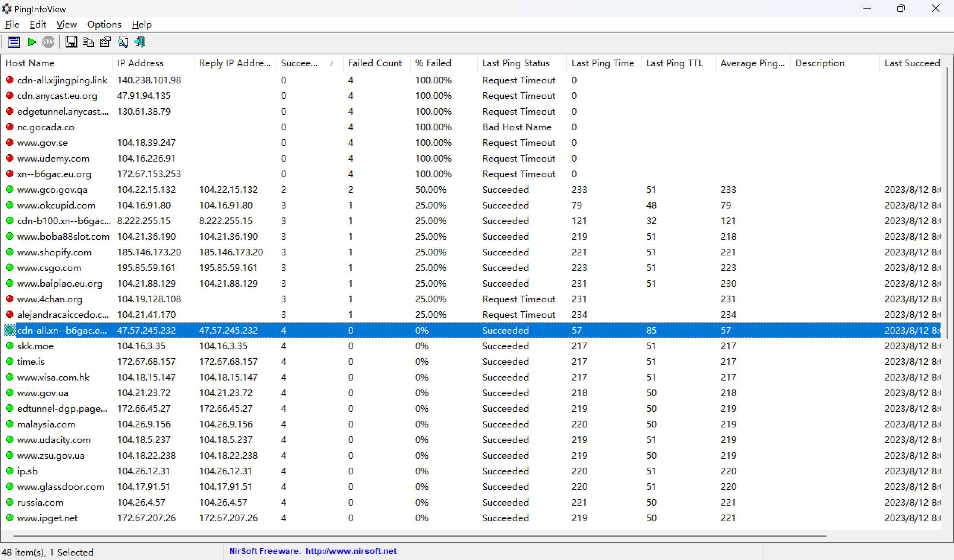Select the www.gov.ua host name
This screenshot has height=560, width=954.
[x=42, y=393]
